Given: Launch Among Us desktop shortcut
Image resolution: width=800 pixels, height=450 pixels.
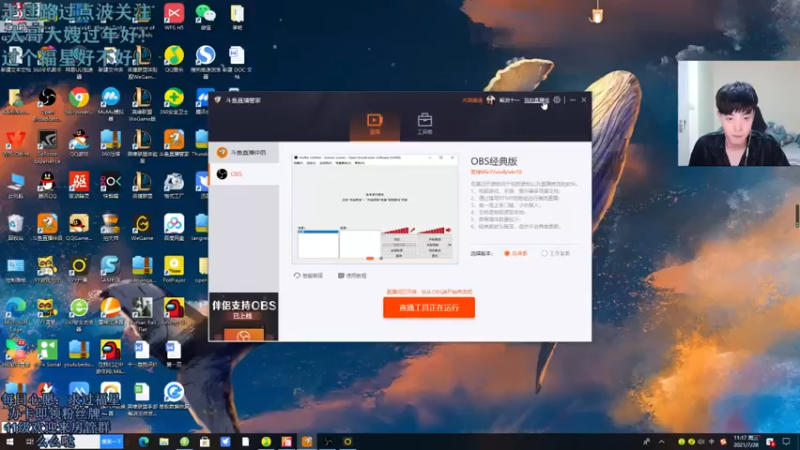Looking at the screenshot, I should pos(173,312).
